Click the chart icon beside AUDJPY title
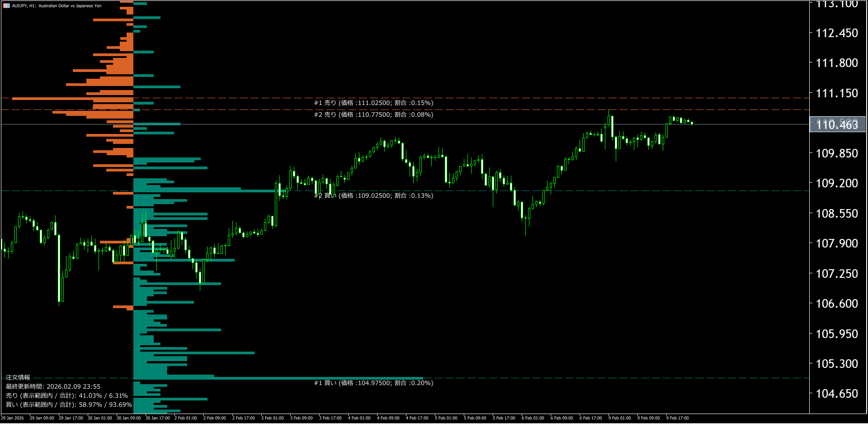 coord(6,6)
